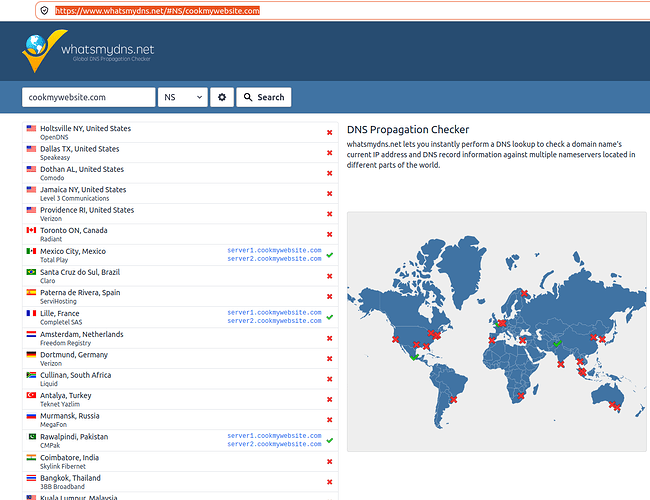The width and height of the screenshot is (650, 500).
Task: Click the red X for Amsterdam, Netherlands
Action: click(x=330, y=338)
